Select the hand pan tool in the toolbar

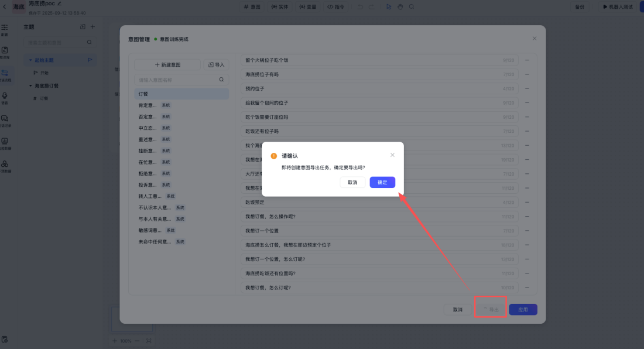point(400,6)
